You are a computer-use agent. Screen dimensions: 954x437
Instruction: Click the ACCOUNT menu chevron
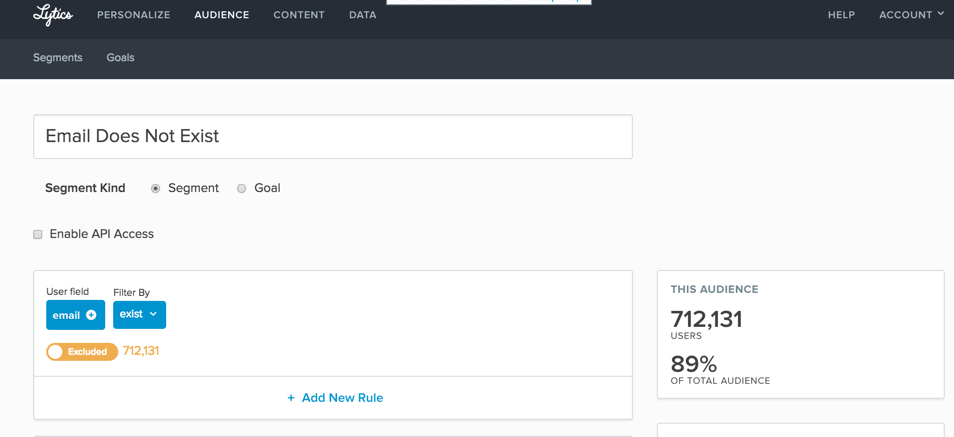(941, 14)
